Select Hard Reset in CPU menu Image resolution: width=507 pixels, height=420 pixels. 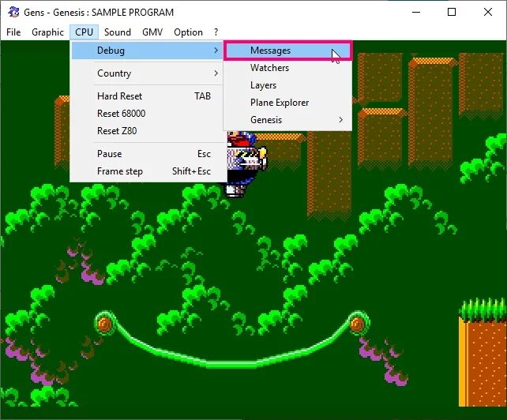pyautogui.click(x=147, y=96)
